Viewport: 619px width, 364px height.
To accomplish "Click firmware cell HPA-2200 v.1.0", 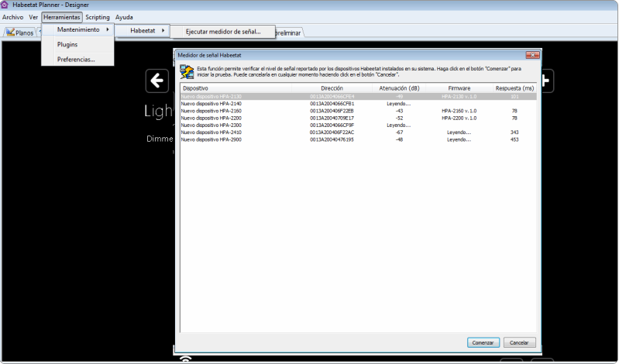I will tap(459, 118).
